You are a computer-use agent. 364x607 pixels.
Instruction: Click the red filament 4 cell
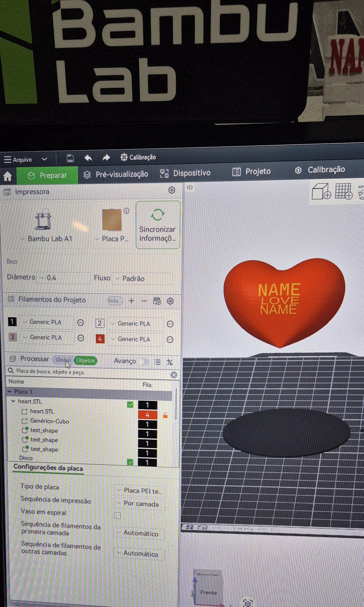point(147,415)
